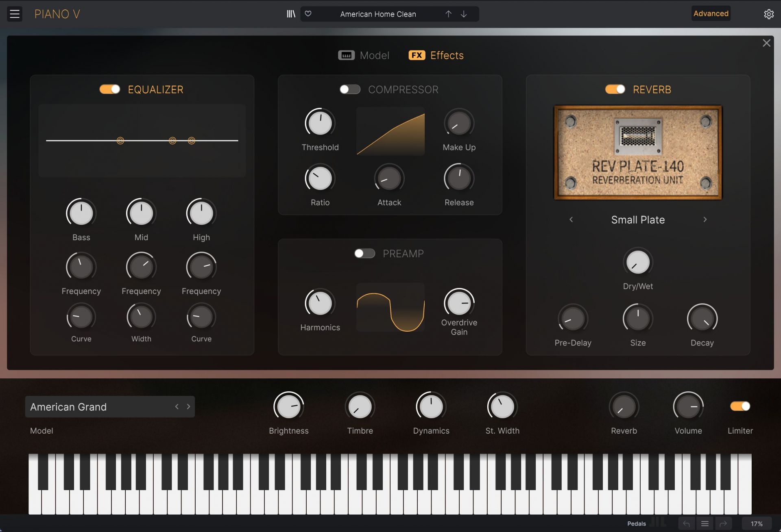Click the compressor Release knob

(x=459, y=178)
